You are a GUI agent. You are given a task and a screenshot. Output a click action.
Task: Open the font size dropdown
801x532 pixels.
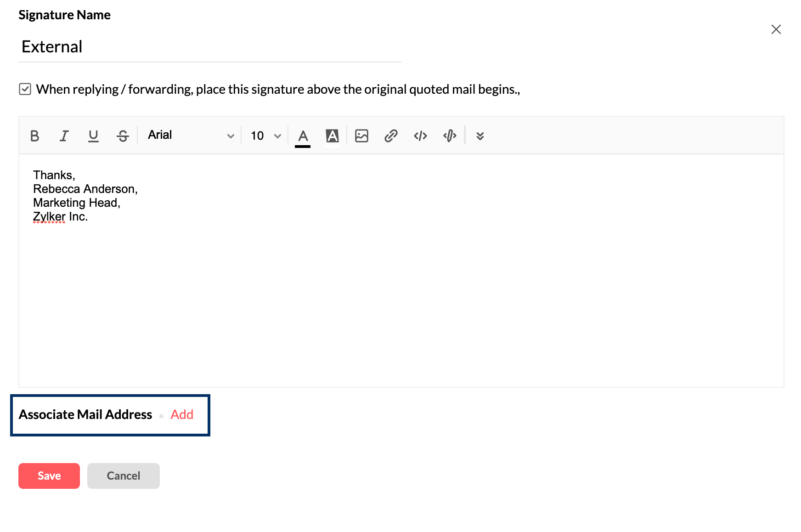[264, 135]
